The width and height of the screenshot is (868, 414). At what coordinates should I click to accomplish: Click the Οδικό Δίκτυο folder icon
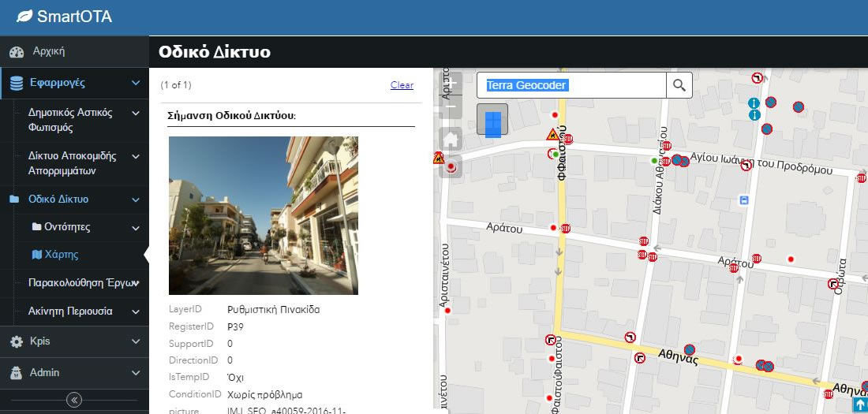[14, 200]
